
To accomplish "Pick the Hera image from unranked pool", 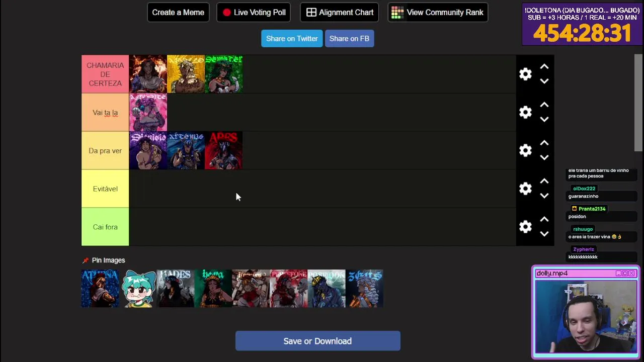I will [213, 289].
